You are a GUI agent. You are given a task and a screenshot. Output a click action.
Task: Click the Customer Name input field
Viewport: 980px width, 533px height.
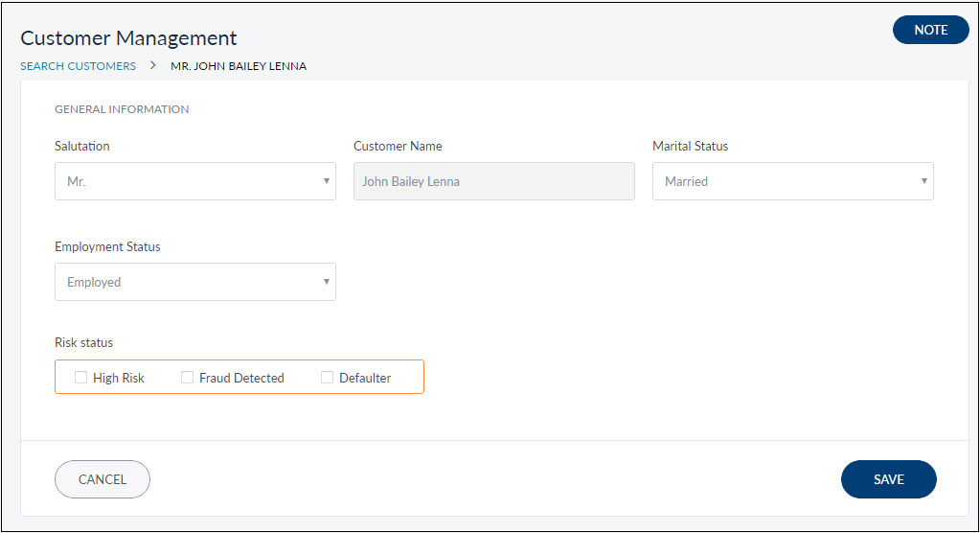493,181
